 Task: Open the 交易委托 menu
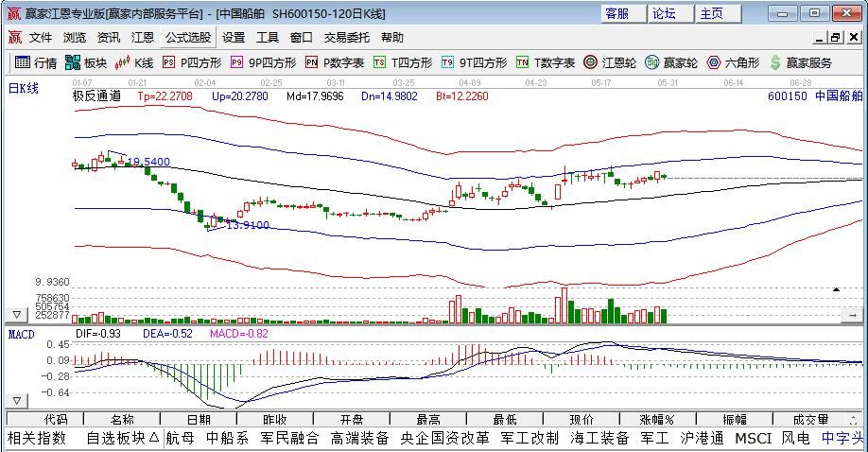(x=347, y=38)
